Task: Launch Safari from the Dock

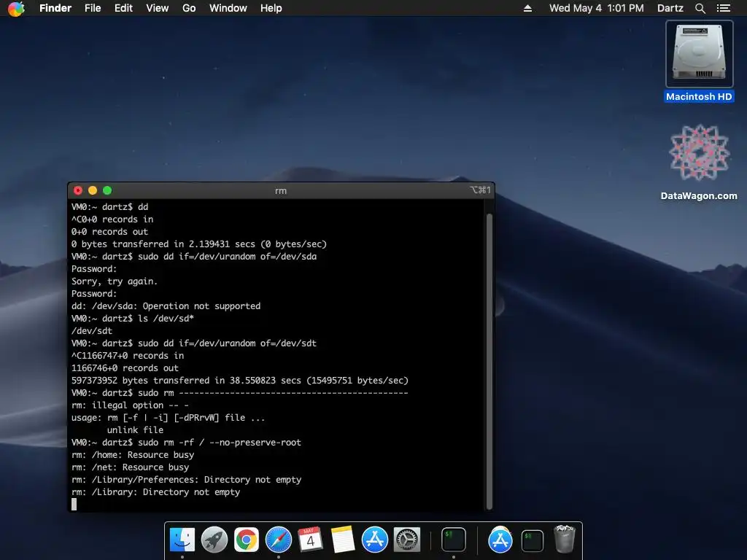Action: pyautogui.click(x=279, y=540)
